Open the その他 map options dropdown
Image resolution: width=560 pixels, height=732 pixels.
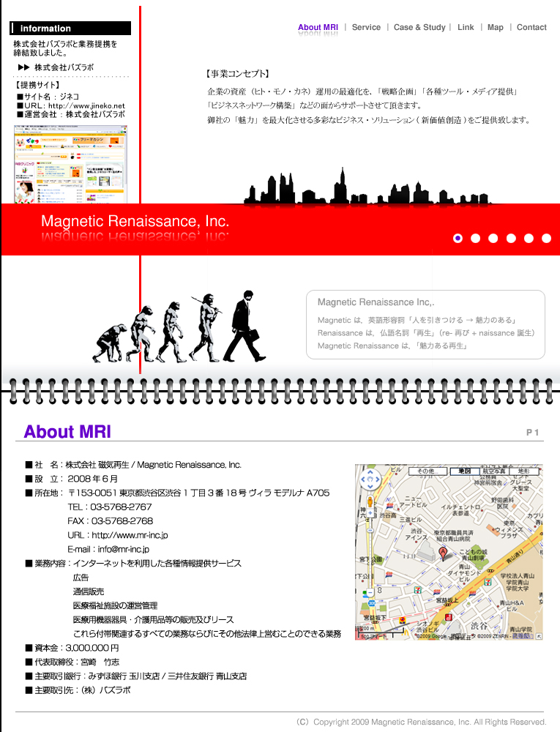pos(428,471)
